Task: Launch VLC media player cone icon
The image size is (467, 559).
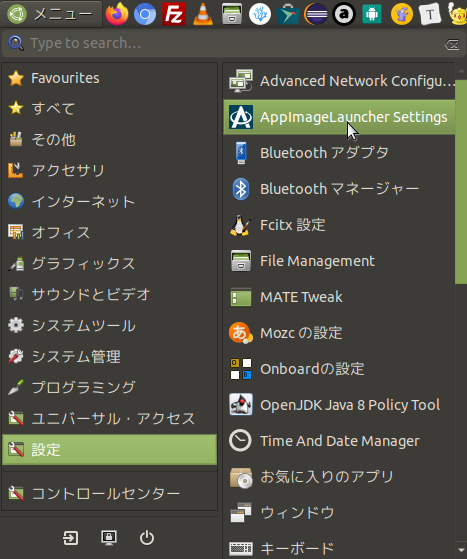Action: 203,14
